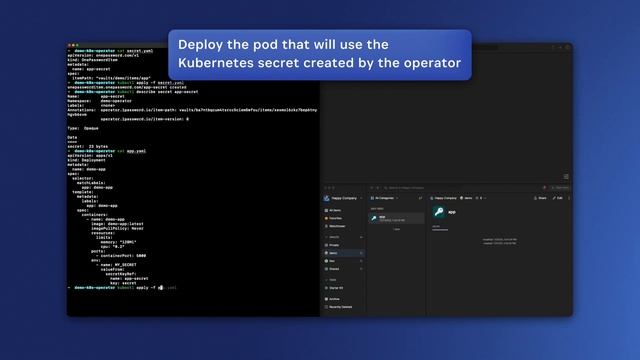Click the concealed secret field value
The image size is (640, 360).
pos(440,230)
